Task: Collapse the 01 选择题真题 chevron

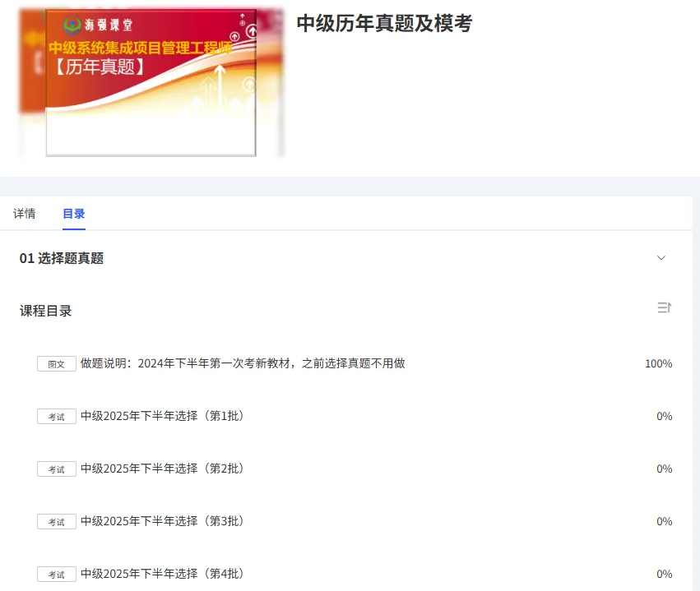Action: coord(661,258)
